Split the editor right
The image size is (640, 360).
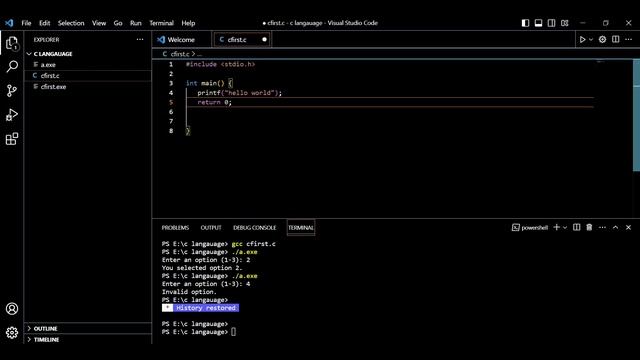(x=616, y=40)
